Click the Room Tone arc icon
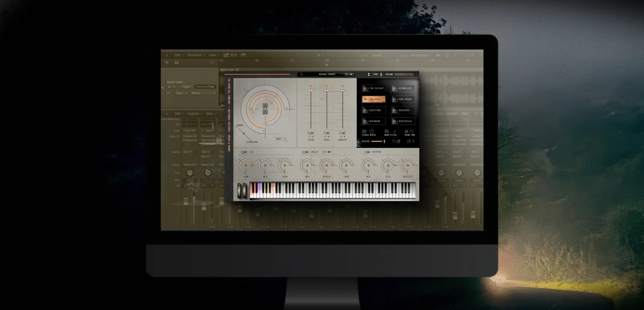644x310 pixels. tap(412, 132)
